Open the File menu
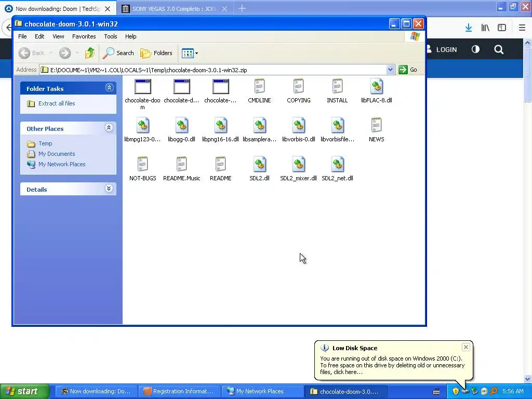Screen dimensions: 532x399 click(x=22, y=36)
